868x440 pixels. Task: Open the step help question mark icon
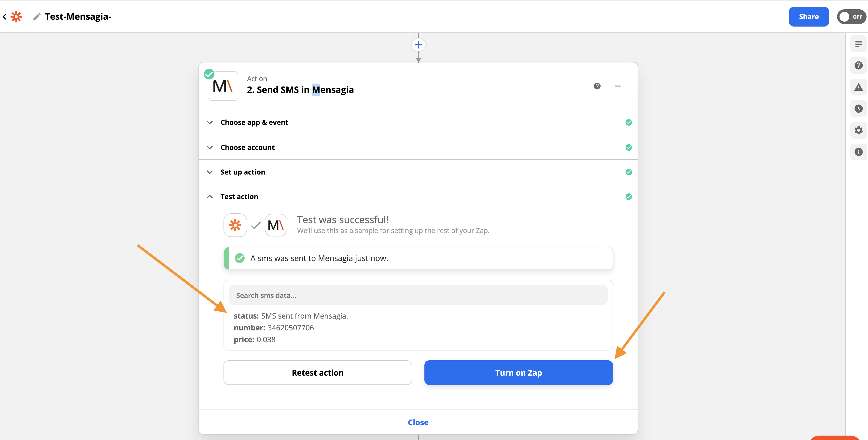(597, 86)
